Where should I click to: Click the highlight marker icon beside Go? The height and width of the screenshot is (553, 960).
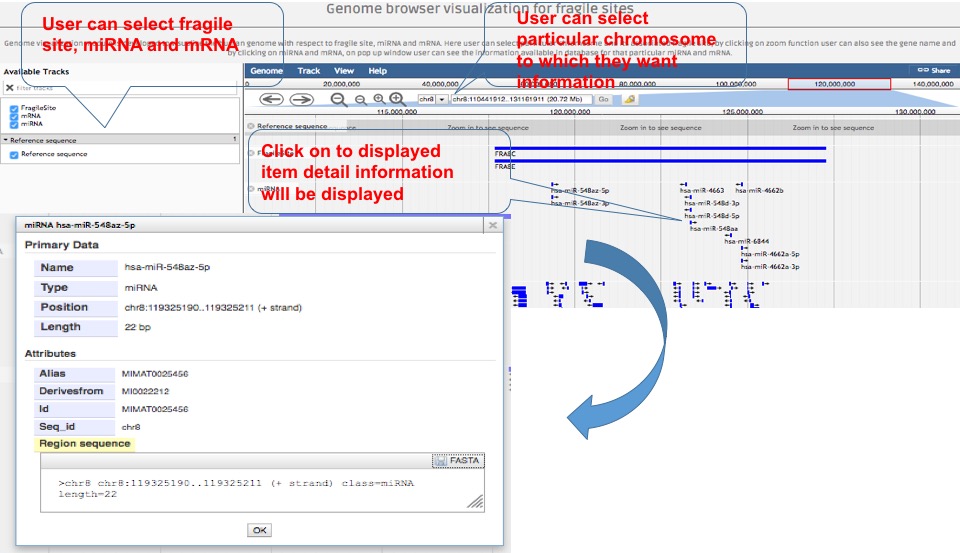pos(629,99)
